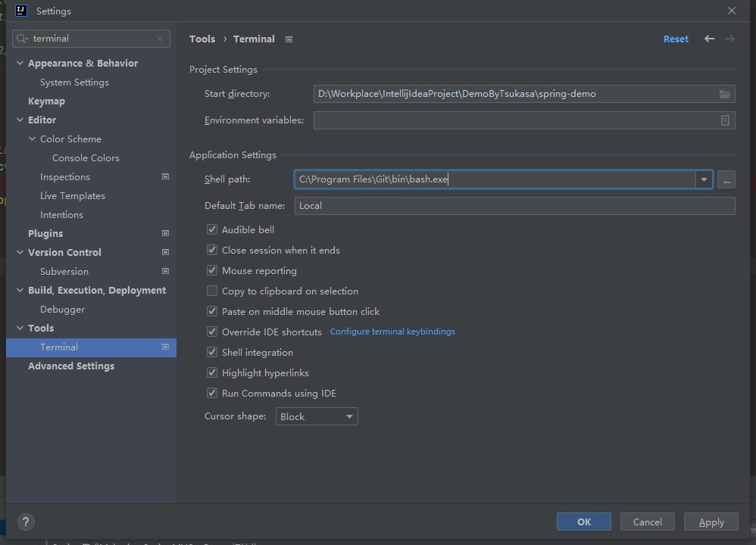This screenshot has height=545, width=756.
Task: Toggle Run Commands using IDE checkbox
Action: [x=212, y=393]
